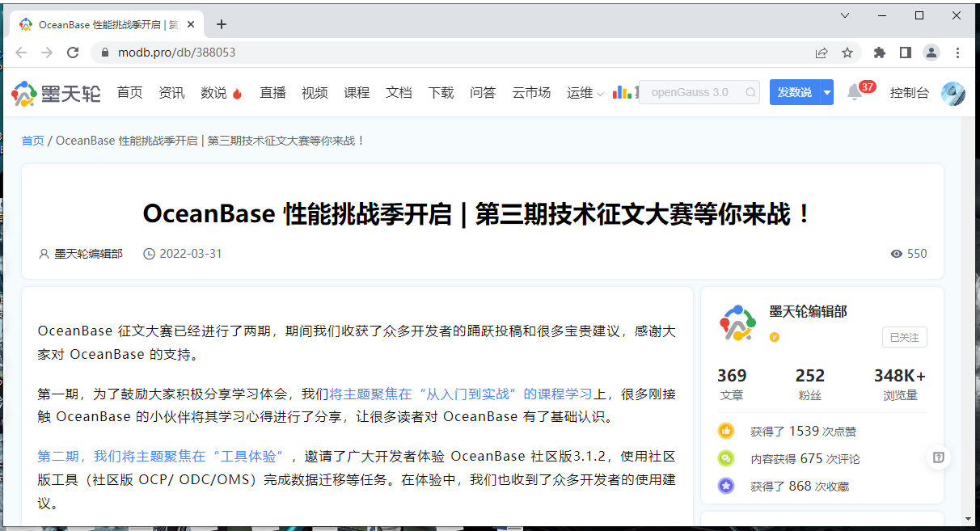Open the extensions puzzle icon
The image size is (980, 531).
tap(880, 53)
